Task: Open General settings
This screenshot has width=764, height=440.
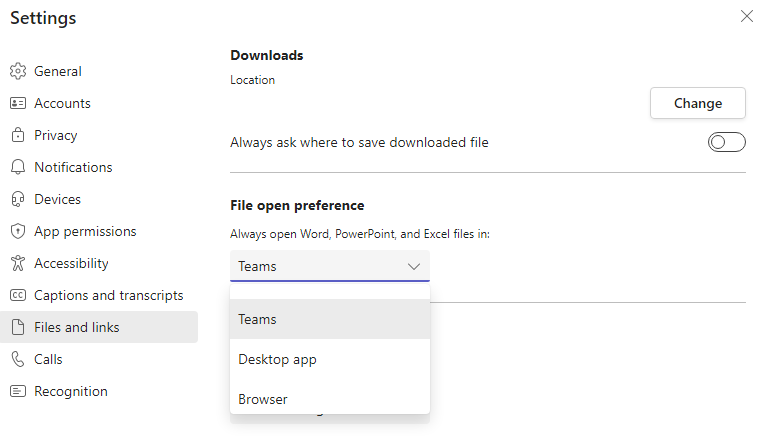Action: click(x=99, y=71)
